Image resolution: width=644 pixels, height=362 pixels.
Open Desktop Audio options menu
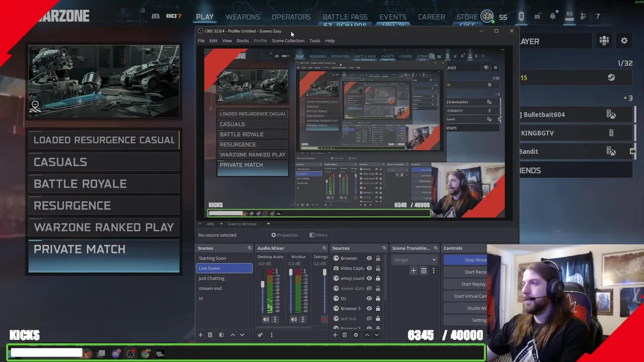click(275, 319)
